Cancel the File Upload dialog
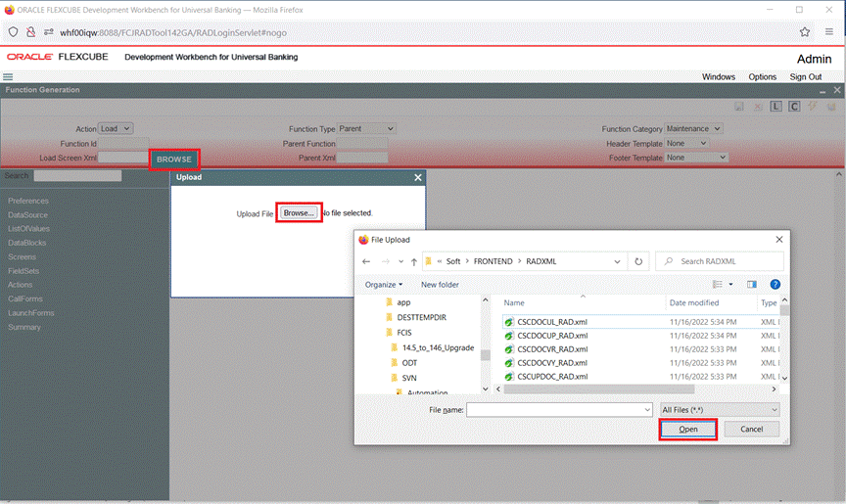The width and height of the screenshot is (846, 504). [x=751, y=429]
